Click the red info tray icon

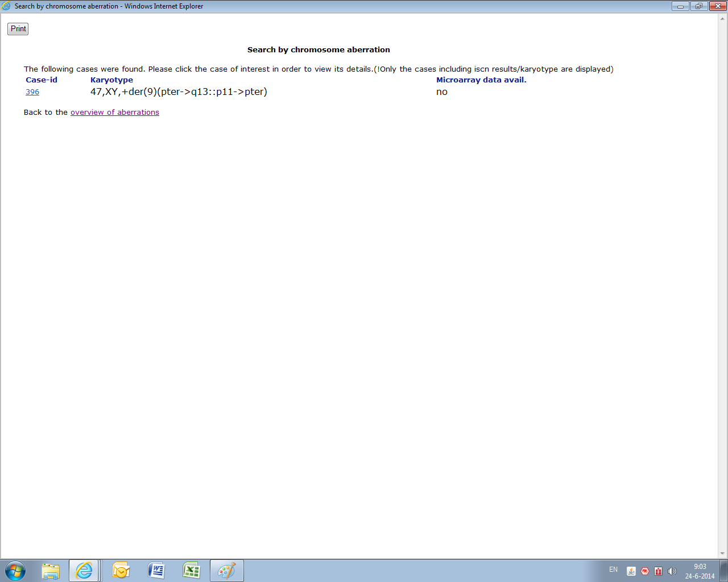pyautogui.click(x=658, y=571)
